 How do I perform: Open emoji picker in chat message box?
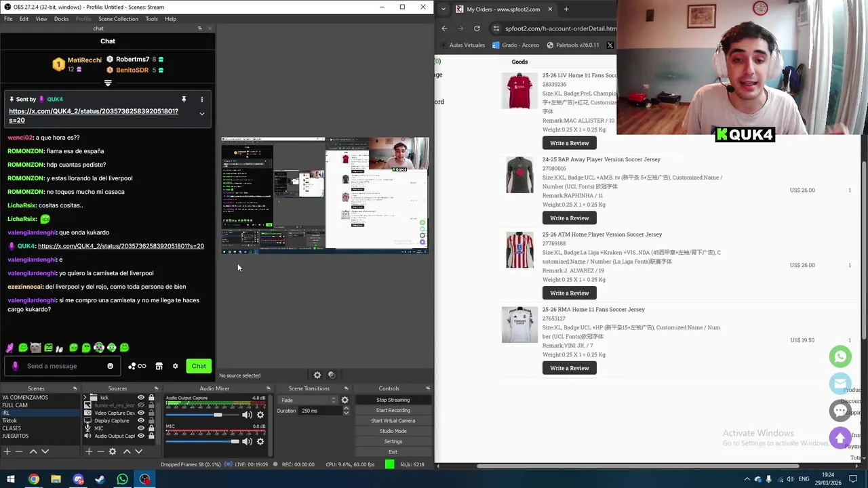click(x=110, y=366)
